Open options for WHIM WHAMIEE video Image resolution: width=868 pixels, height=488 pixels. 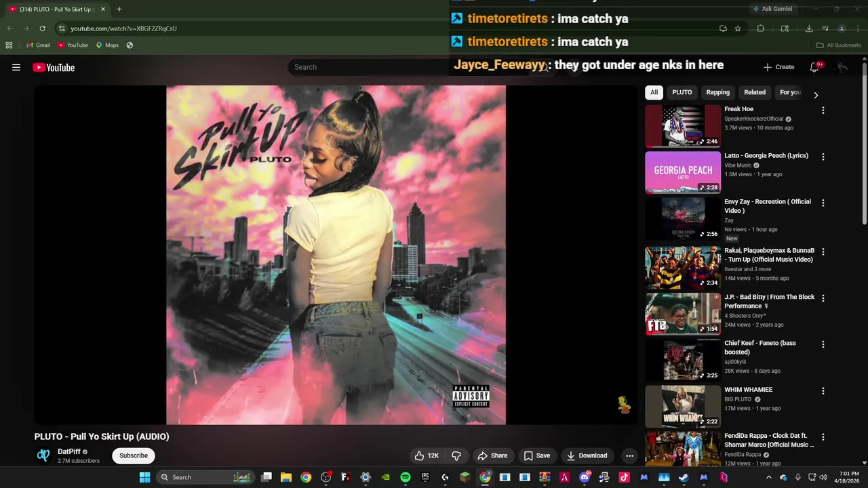click(x=823, y=391)
